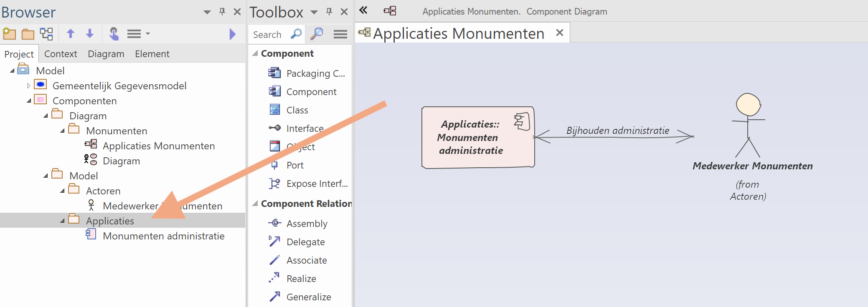
Task: Click the New Diagram icon in Browser toolbar
Action: pos(46,34)
